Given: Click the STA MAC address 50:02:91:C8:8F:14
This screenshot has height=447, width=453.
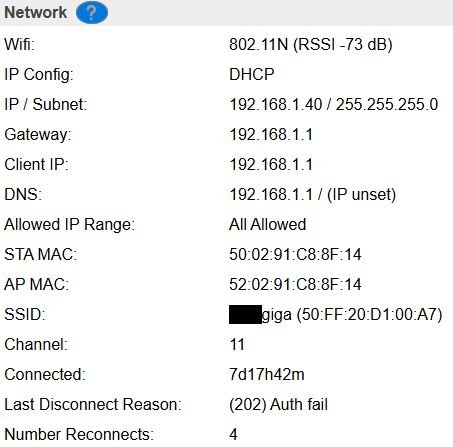Looking at the screenshot, I should (295, 254).
